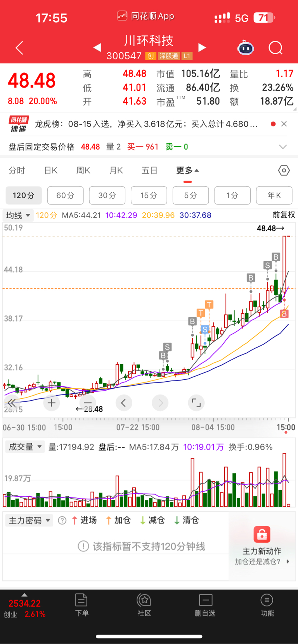Viewport: 298px width, 644px height.
Task: Expand 盘后固定交易价格 row chevron
Action: click(x=283, y=147)
